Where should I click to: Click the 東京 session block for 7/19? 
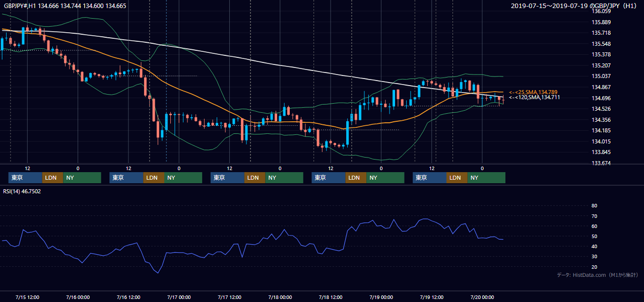pos(429,178)
